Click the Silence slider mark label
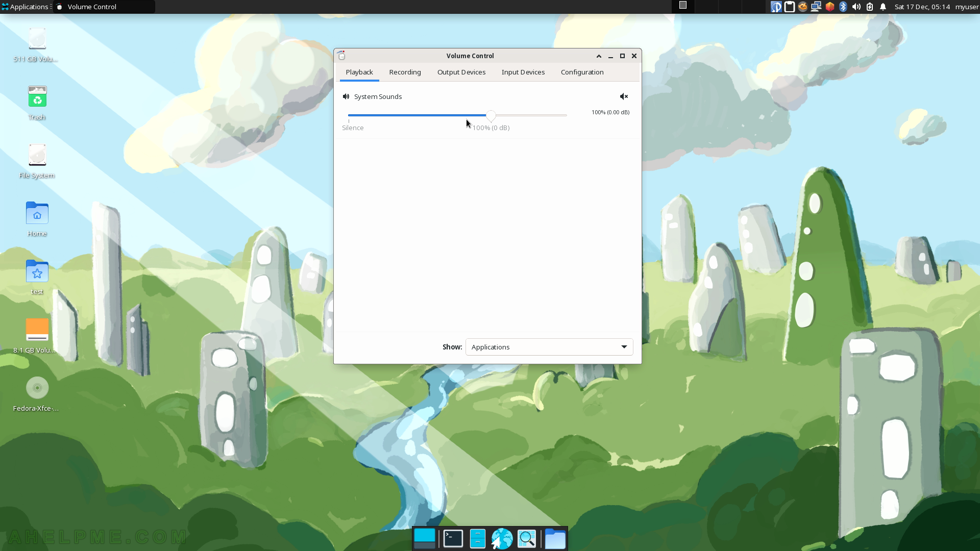980x551 pixels. (x=353, y=128)
